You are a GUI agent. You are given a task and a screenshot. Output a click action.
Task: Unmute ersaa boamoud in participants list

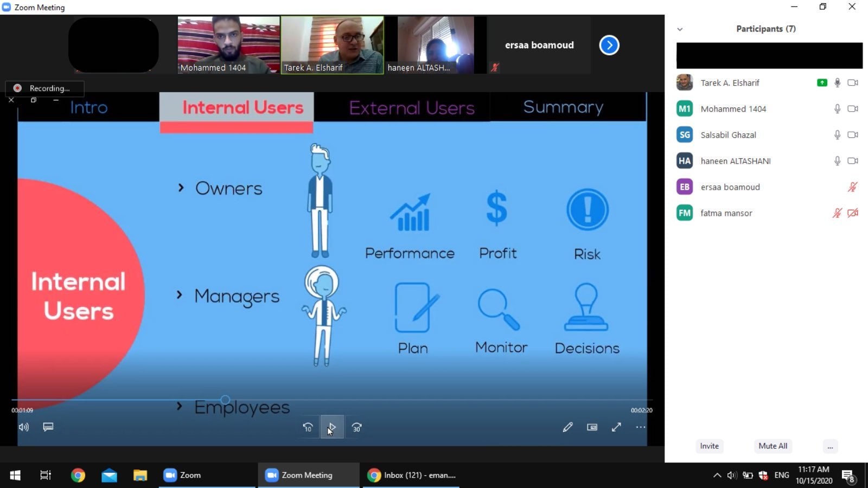(852, 187)
